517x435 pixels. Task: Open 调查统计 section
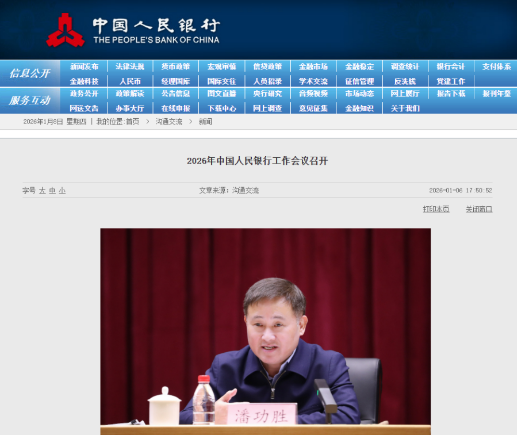click(x=405, y=67)
